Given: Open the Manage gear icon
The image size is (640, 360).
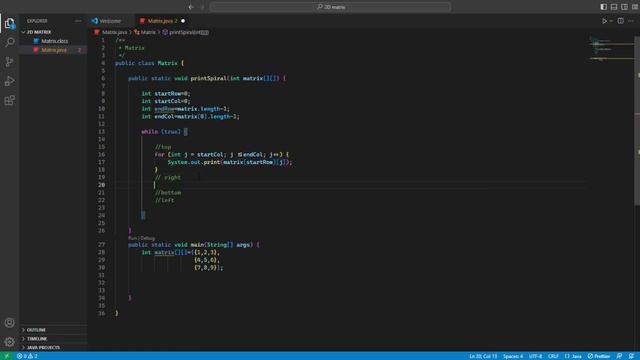Looking at the screenshot, I should (9, 342).
